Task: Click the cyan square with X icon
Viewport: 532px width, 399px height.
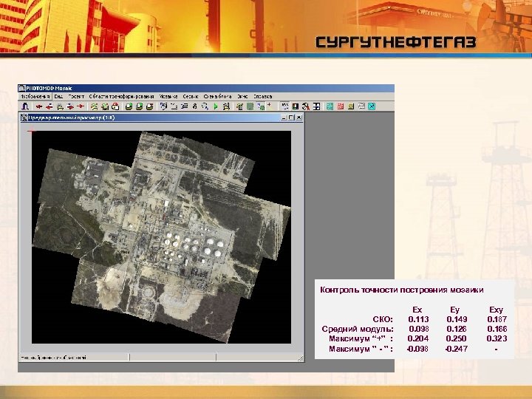Action: click(x=372, y=106)
